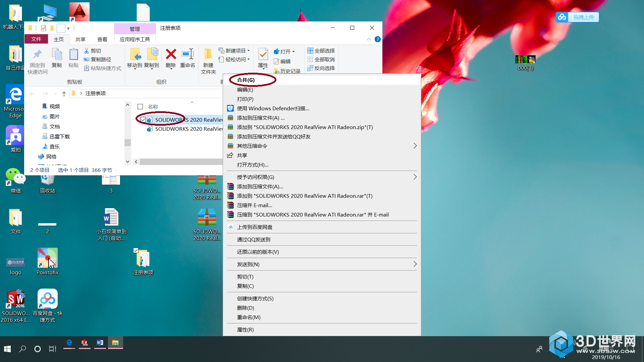Click the help question mark icon
Screen dimensions: 644x362
378,39
